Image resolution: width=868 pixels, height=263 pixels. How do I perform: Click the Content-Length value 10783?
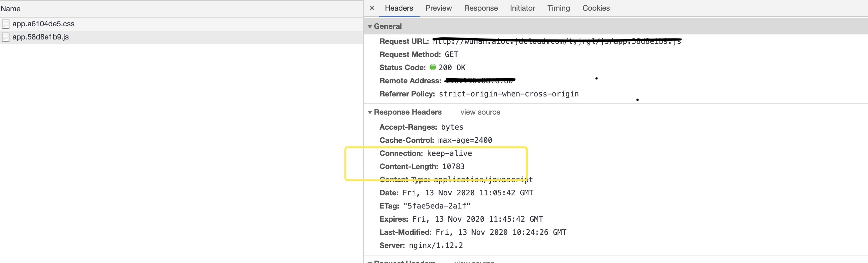click(453, 167)
